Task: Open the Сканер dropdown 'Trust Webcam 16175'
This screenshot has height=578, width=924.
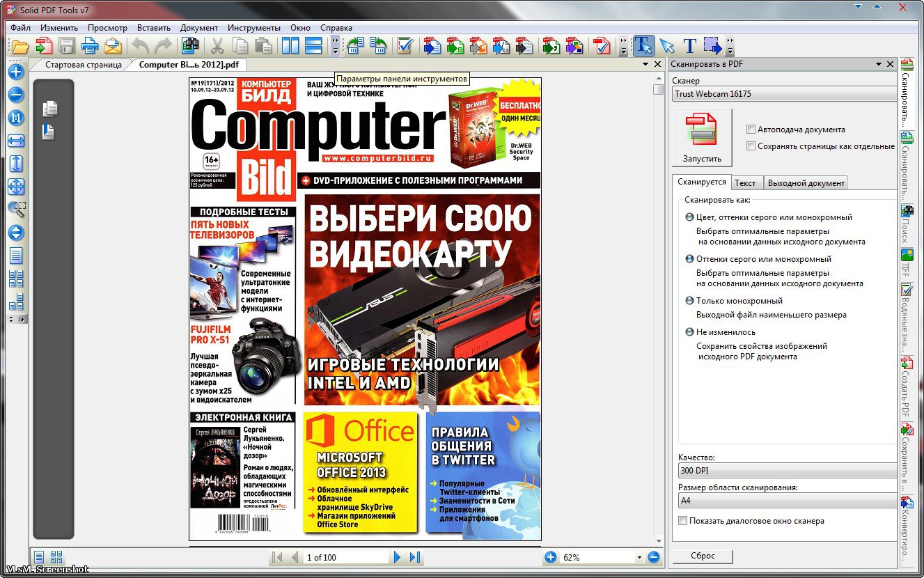Action: pos(785,94)
